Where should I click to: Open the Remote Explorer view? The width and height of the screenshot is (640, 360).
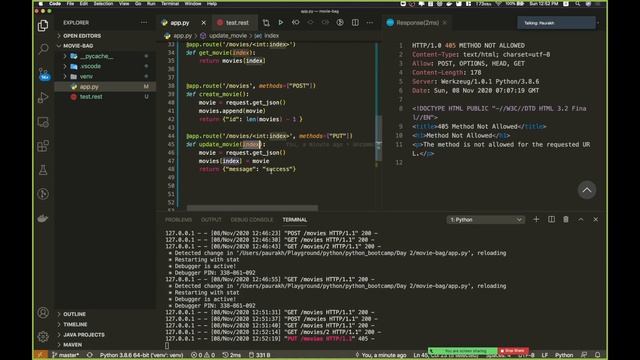(x=43, y=122)
